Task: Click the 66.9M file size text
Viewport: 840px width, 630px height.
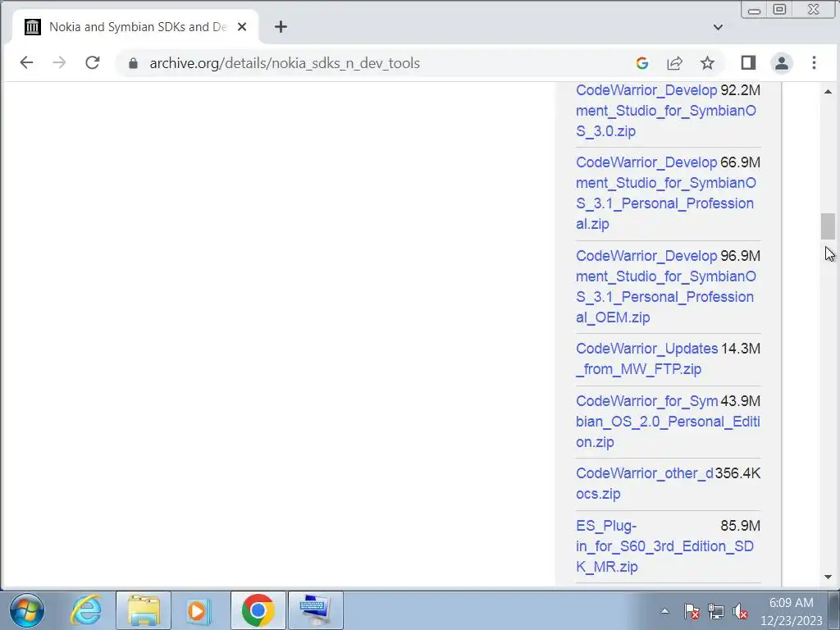Action: click(741, 162)
